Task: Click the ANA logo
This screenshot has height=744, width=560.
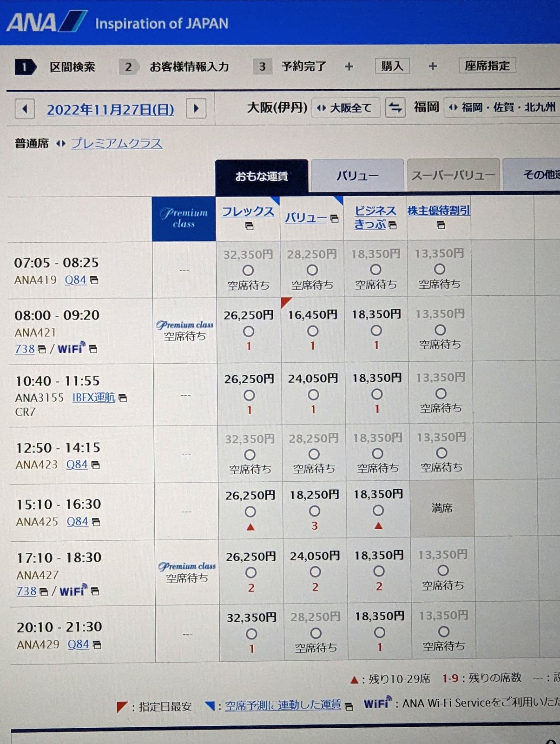Action: pos(46,22)
